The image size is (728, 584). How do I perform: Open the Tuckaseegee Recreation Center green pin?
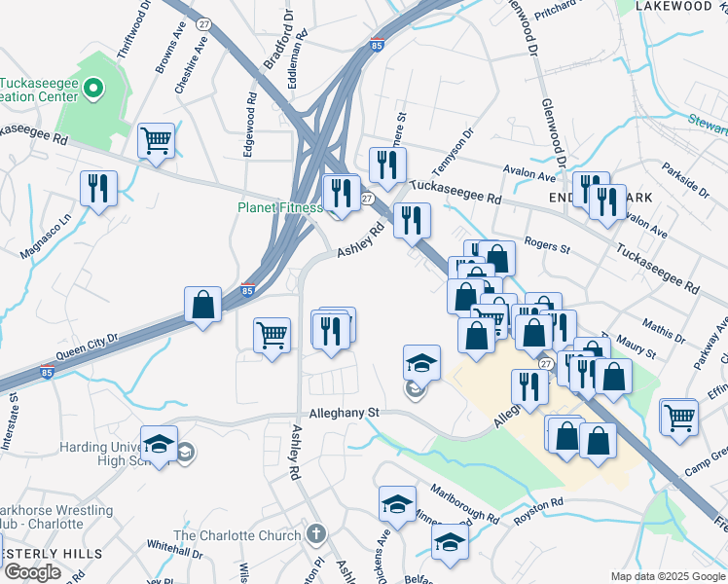tap(93, 89)
